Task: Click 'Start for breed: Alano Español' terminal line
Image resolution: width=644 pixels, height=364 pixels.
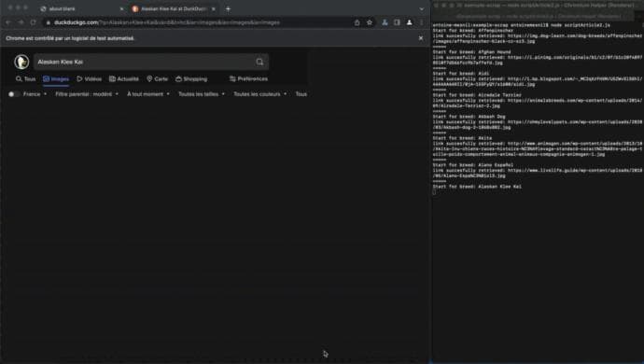Action: pyautogui.click(x=472, y=165)
